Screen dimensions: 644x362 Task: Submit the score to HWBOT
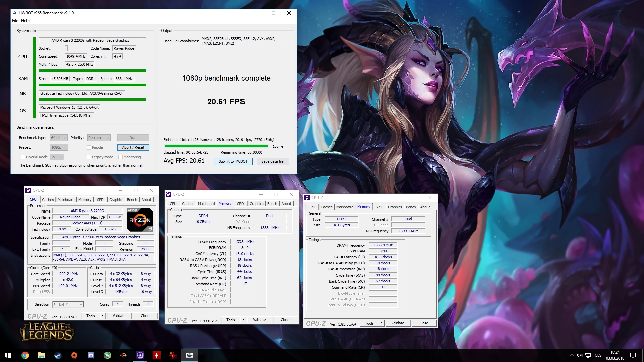(x=233, y=161)
